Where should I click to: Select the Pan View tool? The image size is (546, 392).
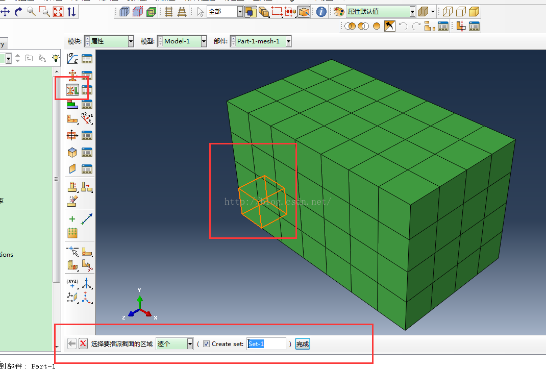[5, 11]
